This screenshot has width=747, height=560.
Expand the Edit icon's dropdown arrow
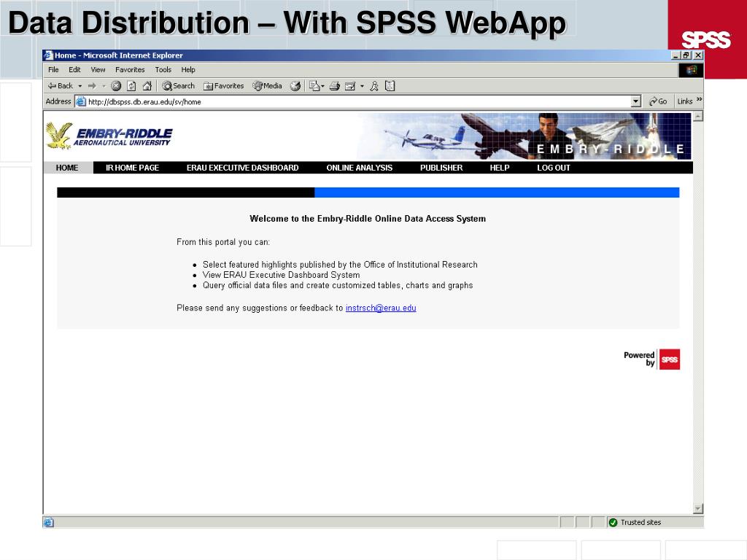coord(362,86)
